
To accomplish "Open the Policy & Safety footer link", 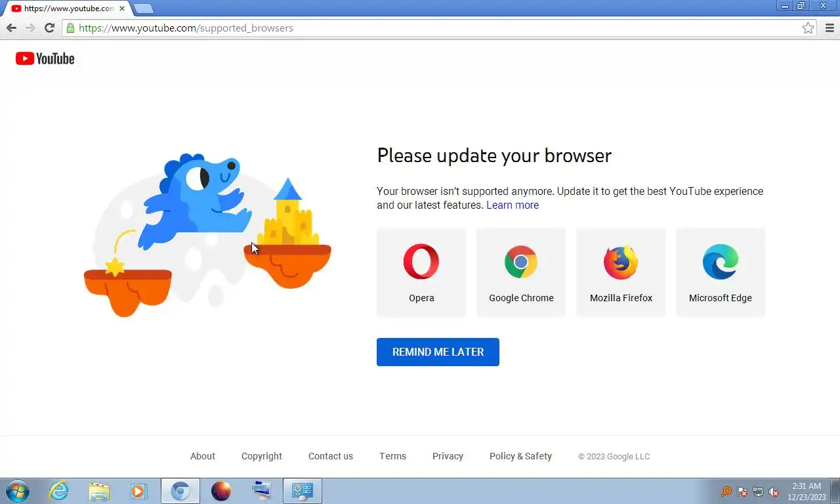I will tap(520, 456).
